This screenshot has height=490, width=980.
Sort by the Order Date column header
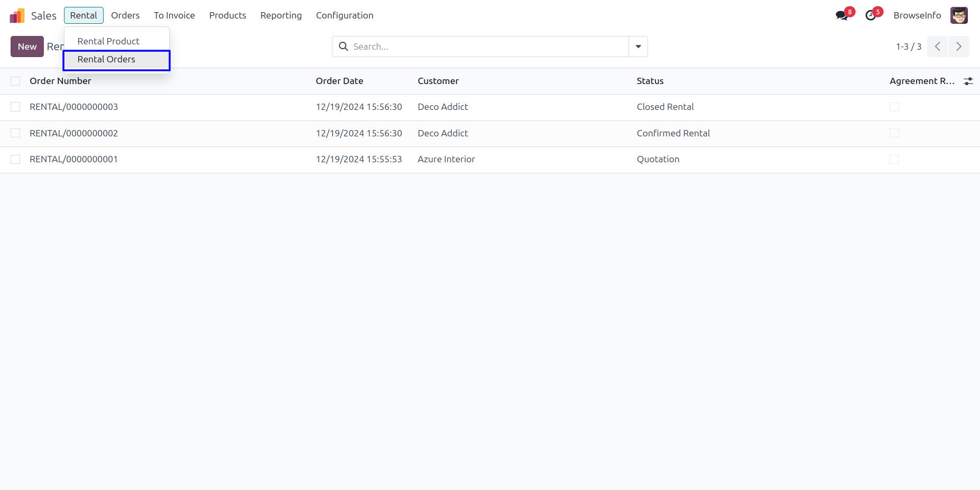(339, 81)
